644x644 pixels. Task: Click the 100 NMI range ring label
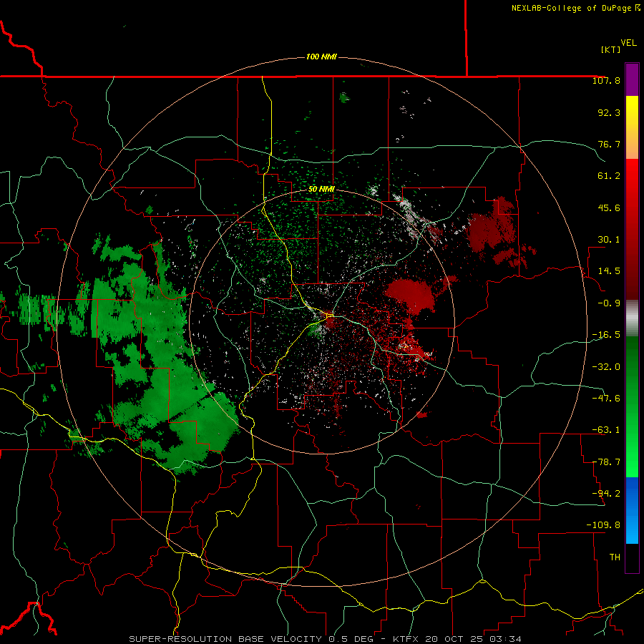(321, 57)
